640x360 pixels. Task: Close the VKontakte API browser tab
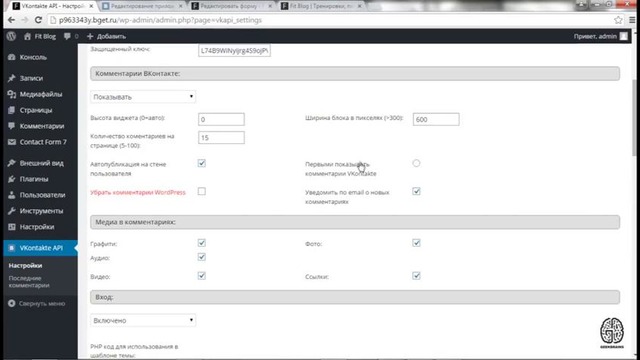click(x=91, y=6)
